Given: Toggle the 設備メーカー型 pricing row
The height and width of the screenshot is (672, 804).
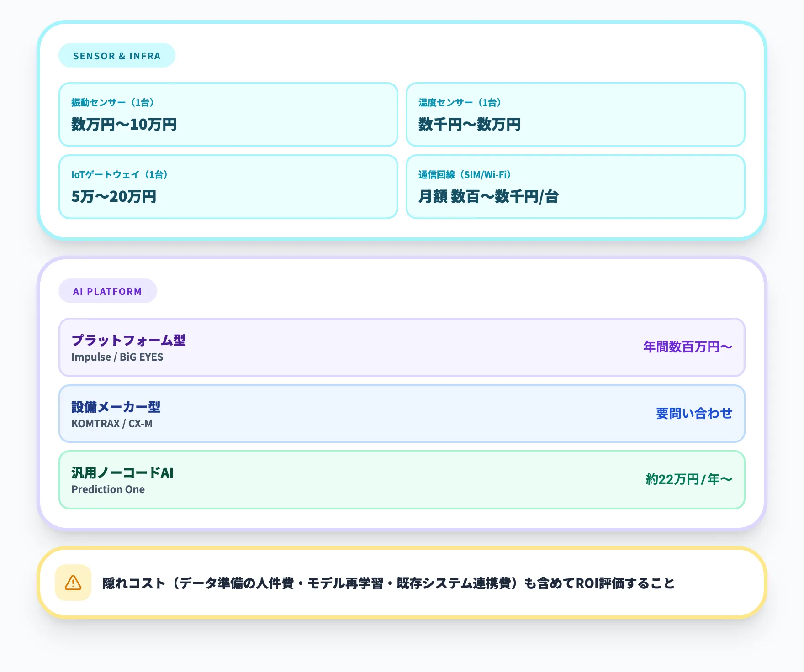Looking at the screenshot, I should [x=402, y=414].
